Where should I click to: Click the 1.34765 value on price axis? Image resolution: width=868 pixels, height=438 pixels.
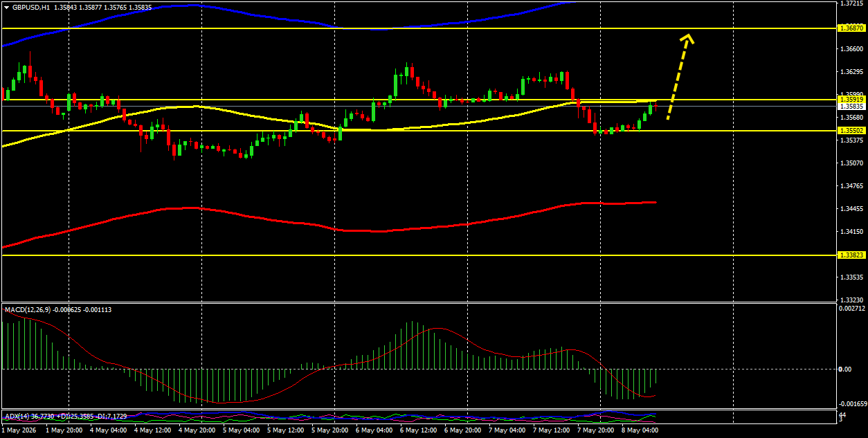[x=851, y=186]
